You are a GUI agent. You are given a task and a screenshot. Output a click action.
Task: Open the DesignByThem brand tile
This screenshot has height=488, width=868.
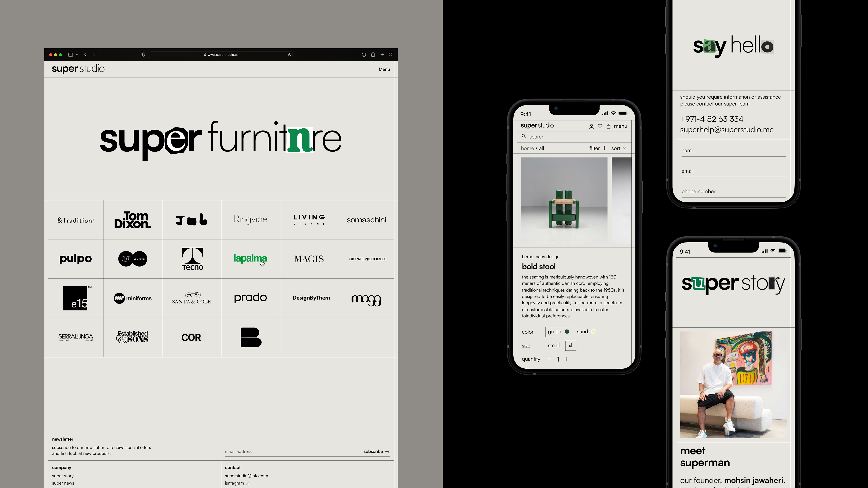tap(309, 298)
